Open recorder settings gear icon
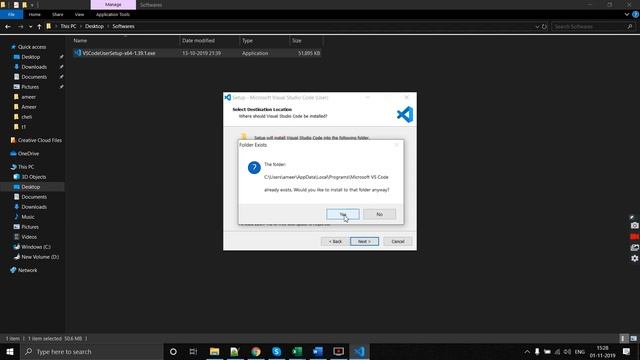640x360 pixels. (x=634, y=258)
